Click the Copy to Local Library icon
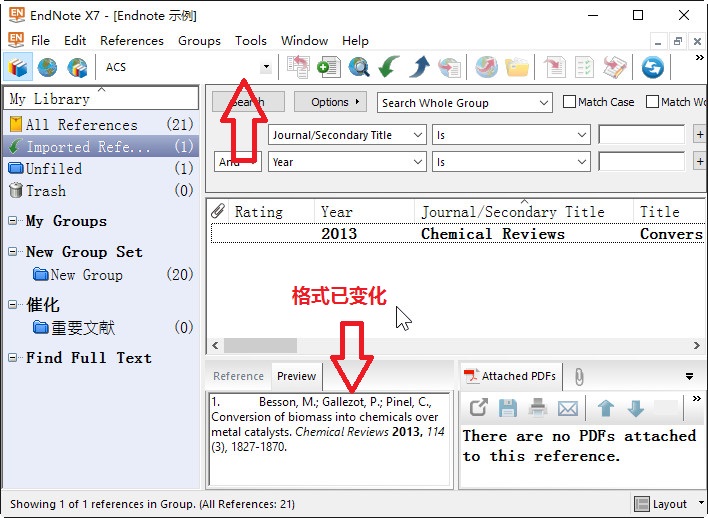708x518 pixels. pyautogui.click(x=298, y=67)
